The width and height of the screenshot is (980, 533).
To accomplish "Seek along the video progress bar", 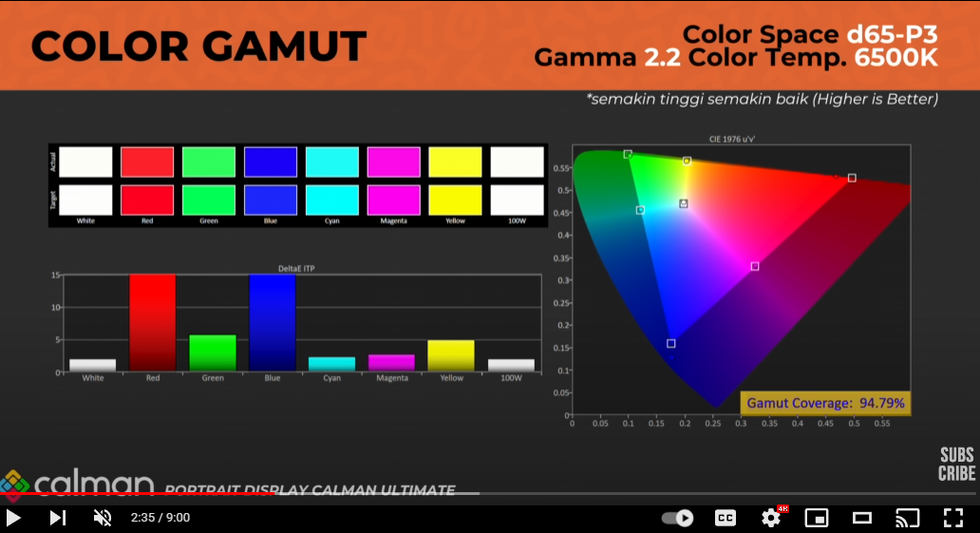I will [x=490, y=494].
